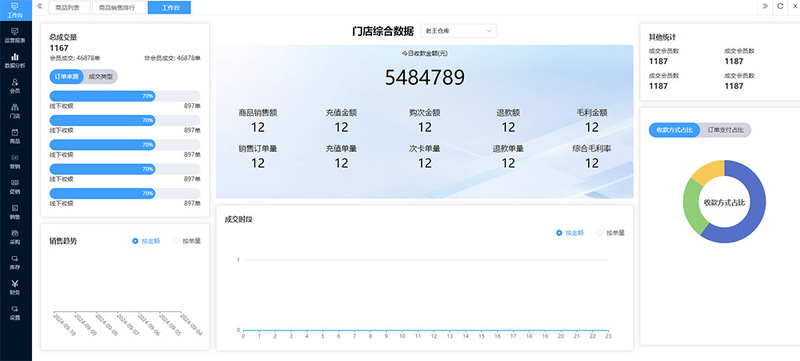Click the 总成交量 value 1167
The image size is (800, 361).
[59, 48]
